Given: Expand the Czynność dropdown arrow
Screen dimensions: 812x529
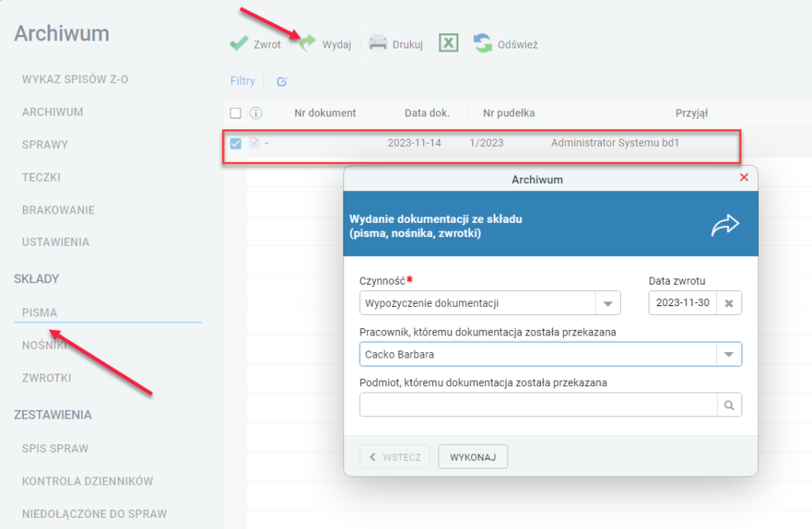Looking at the screenshot, I should 607,303.
